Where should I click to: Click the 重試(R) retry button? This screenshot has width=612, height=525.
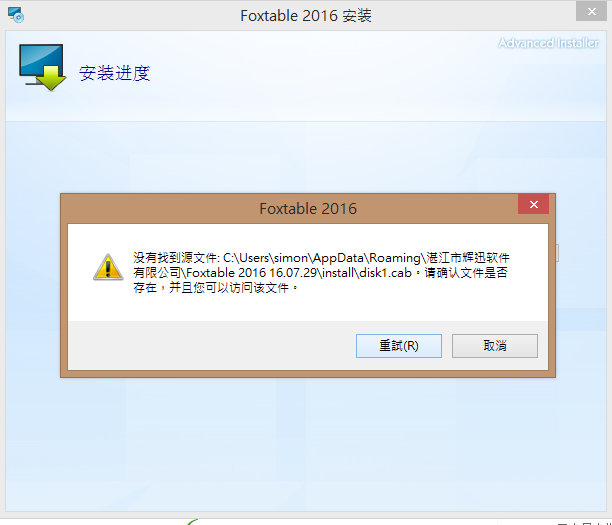coord(399,345)
